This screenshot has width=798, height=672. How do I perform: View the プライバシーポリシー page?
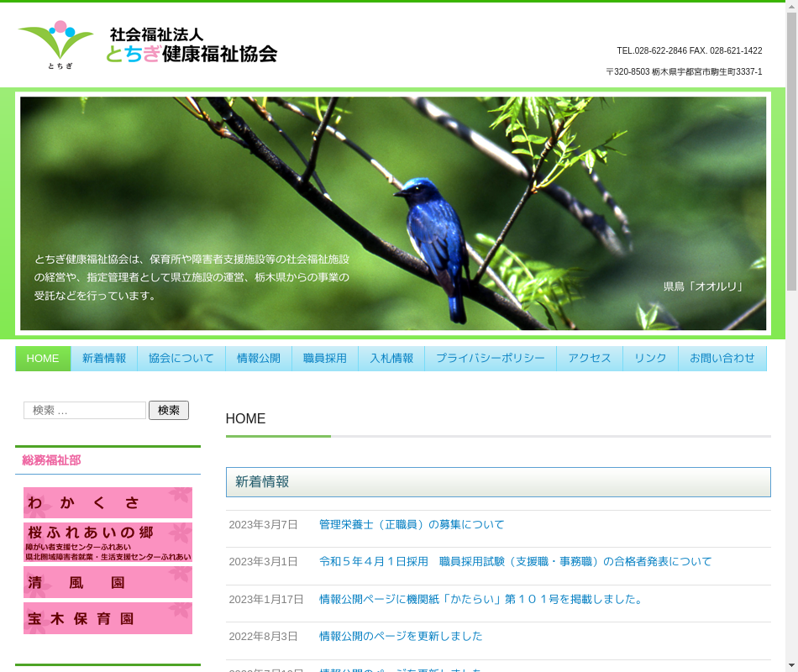(x=490, y=359)
